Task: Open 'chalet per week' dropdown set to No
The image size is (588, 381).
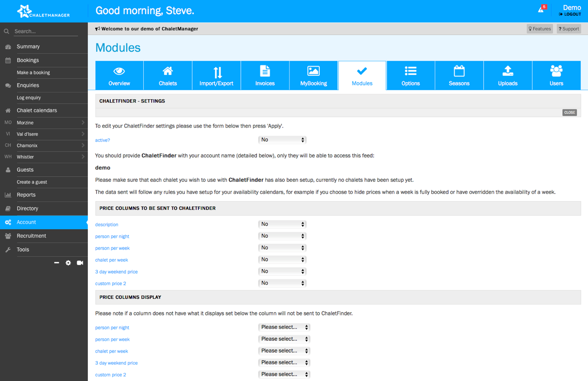Action: tap(282, 260)
